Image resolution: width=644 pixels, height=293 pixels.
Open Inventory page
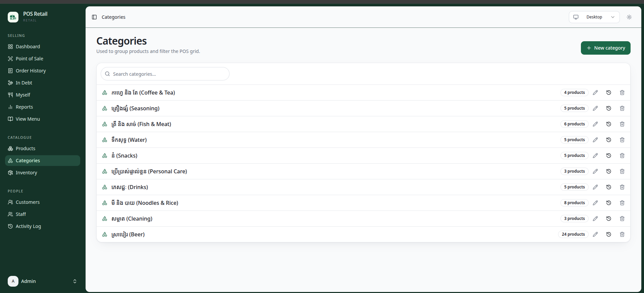(43, 173)
